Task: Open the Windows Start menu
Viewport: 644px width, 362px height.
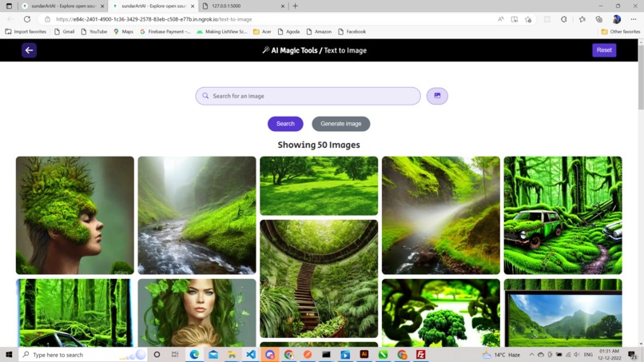Action: click(9, 354)
